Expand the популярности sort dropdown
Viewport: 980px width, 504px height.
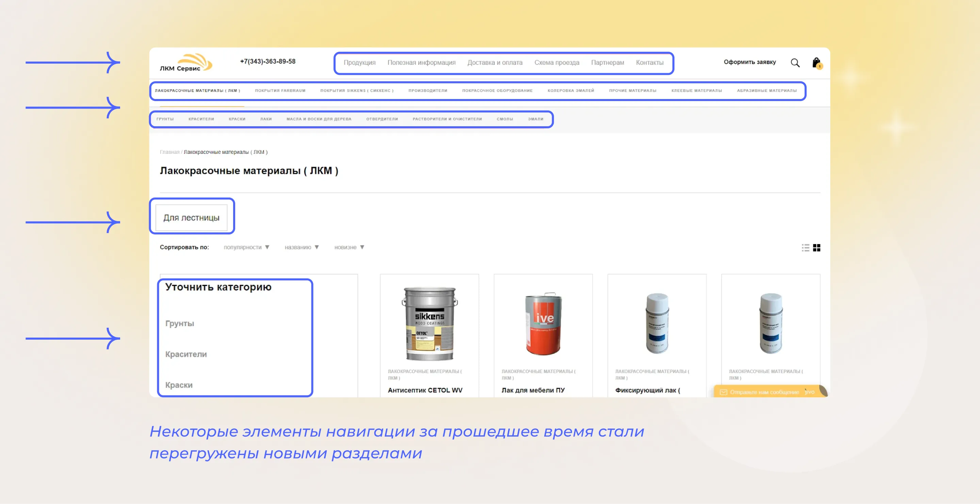(246, 247)
